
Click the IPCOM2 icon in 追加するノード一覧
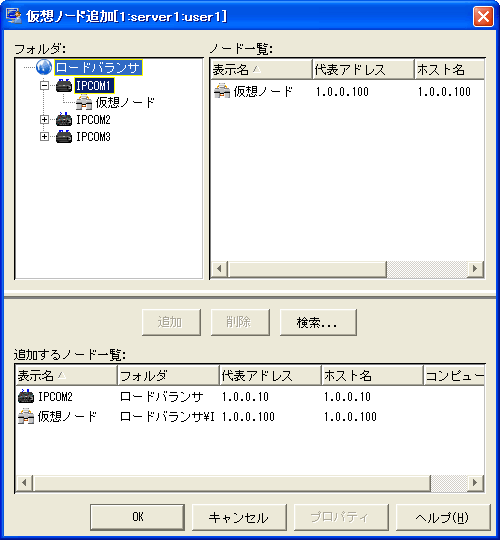[26, 396]
